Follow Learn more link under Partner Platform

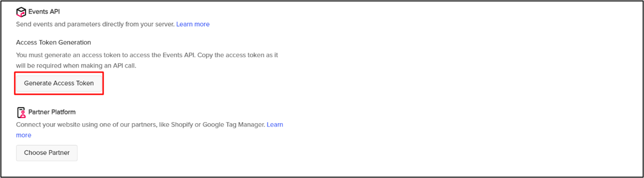(x=275, y=125)
